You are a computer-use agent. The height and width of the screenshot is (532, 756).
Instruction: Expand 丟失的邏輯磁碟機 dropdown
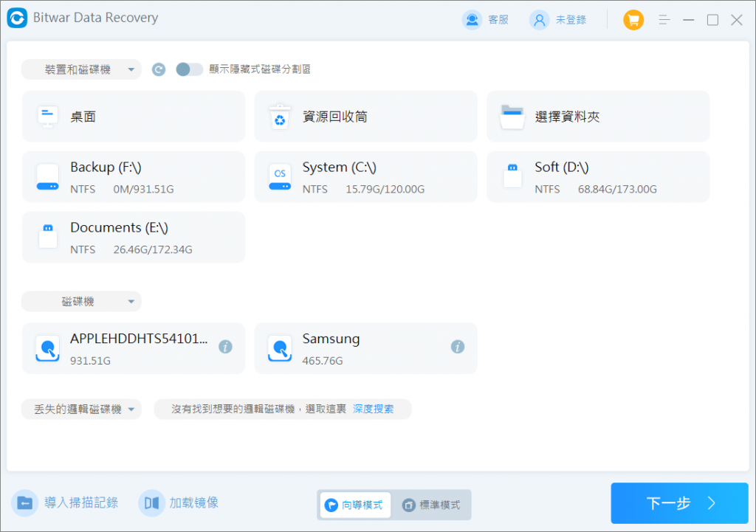click(x=81, y=409)
